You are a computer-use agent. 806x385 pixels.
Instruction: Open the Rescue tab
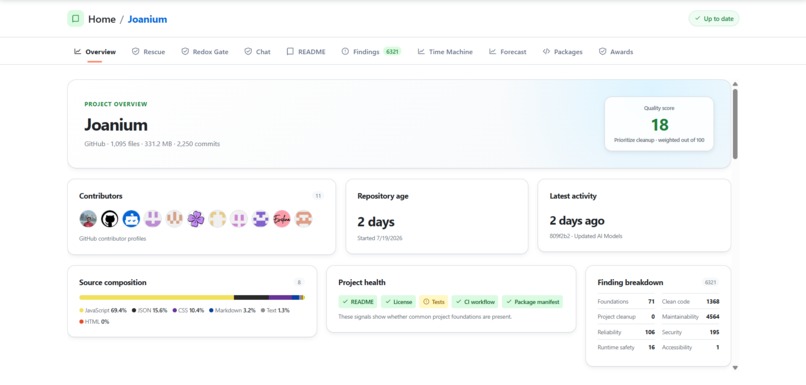(x=149, y=52)
